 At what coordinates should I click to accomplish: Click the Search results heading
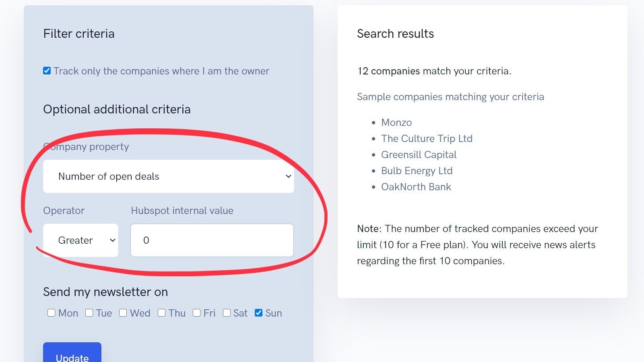[x=395, y=34]
